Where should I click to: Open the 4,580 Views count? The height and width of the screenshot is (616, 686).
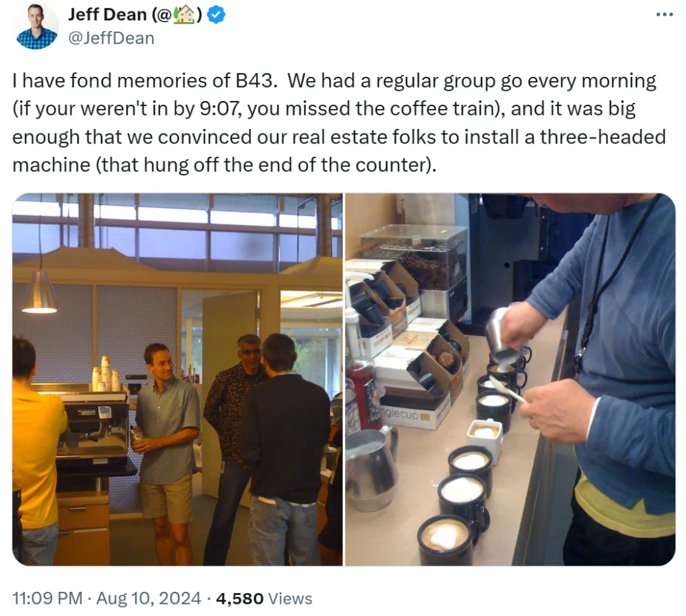coord(264,598)
